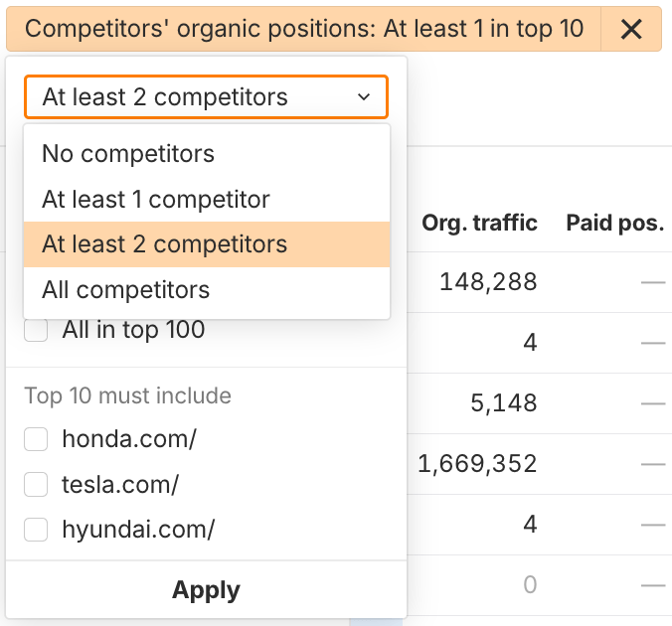Toggle the hyundai.com/ checkbox
The height and width of the screenshot is (626, 672).
point(37,530)
